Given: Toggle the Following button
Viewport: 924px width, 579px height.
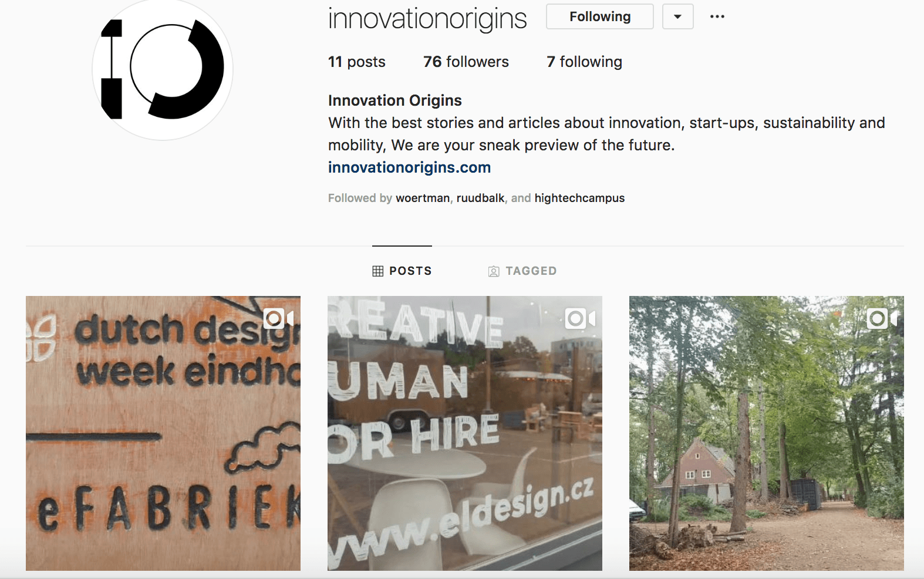Looking at the screenshot, I should [x=600, y=16].
